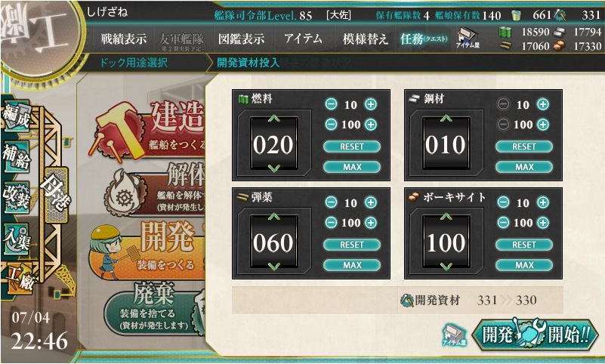Raise 燃料 value using the up chevron

click(274, 118)
